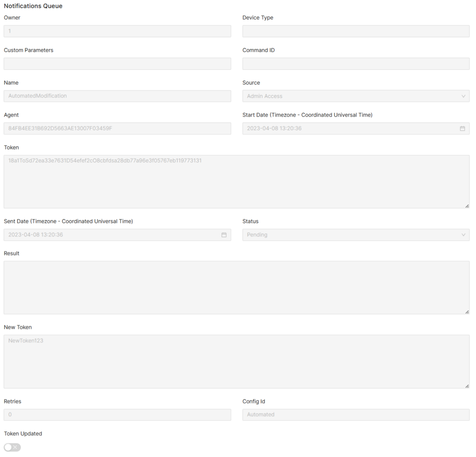Open the Sent Date calendar picker icon
The width and height of the screenshot is (476, 457).
[x=224, y=235]
